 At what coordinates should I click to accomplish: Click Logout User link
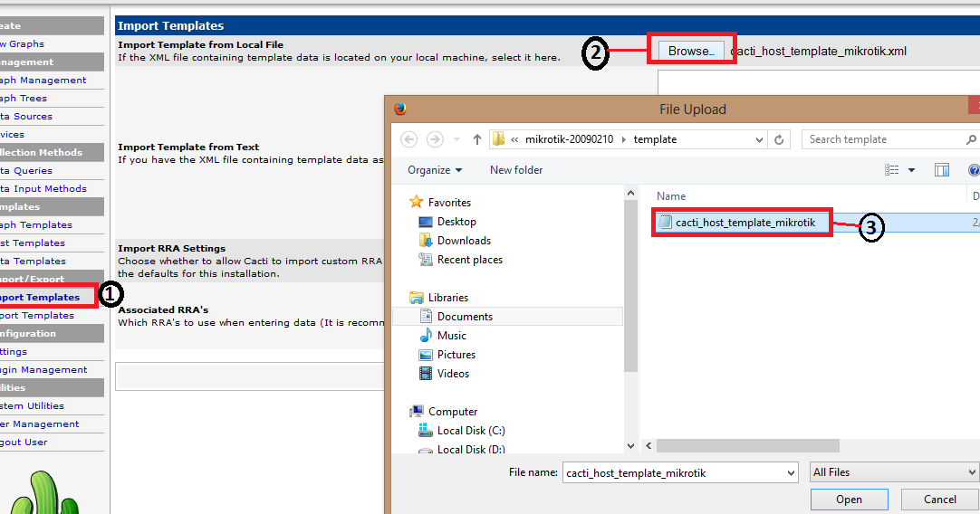click(x=24, y=443)
